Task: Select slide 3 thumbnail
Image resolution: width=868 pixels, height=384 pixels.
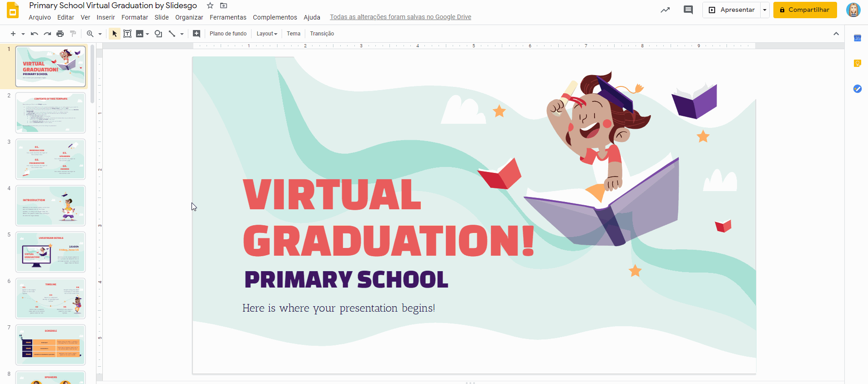Action: point(50,159)
